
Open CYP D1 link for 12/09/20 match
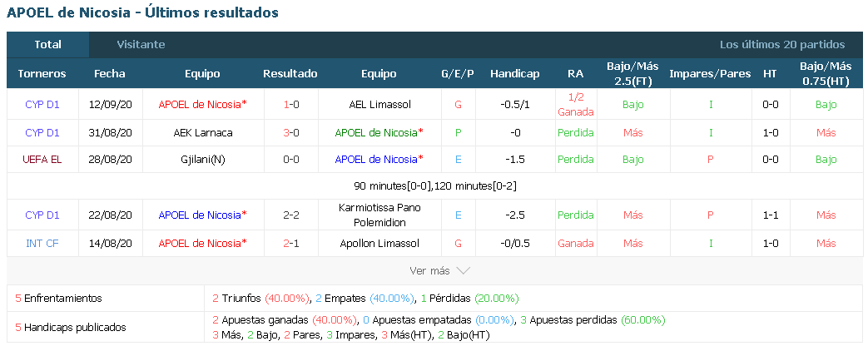(x=42, y=104)
